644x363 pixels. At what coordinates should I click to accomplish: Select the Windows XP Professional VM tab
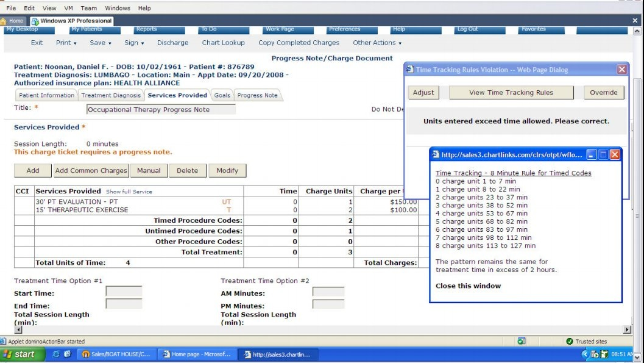(x=71, y=21)
